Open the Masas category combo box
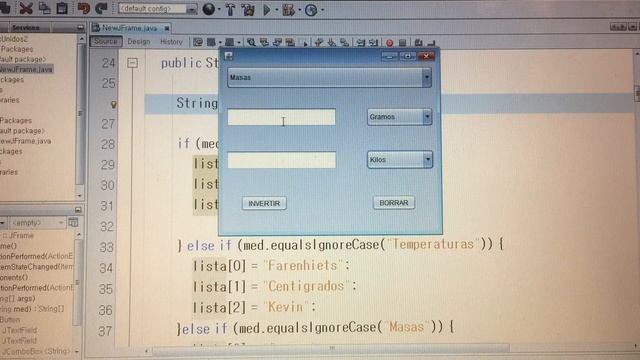This screenshot has width=640, height=360. point(329,77)
